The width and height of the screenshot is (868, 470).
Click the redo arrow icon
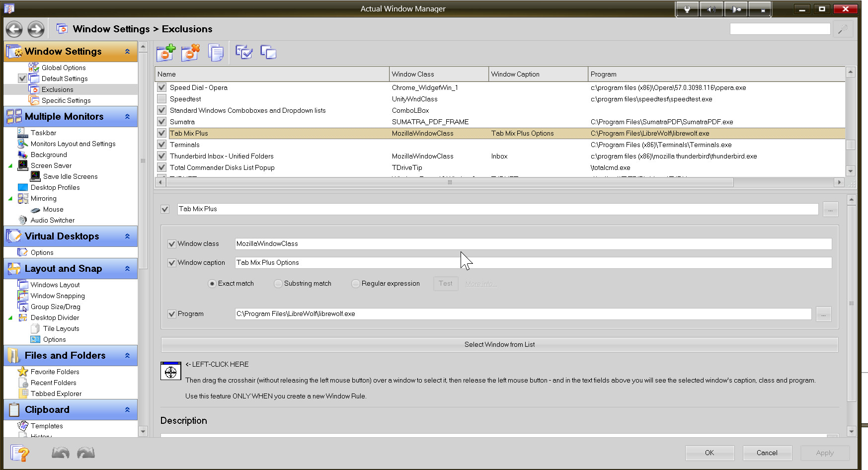point(86,453)
